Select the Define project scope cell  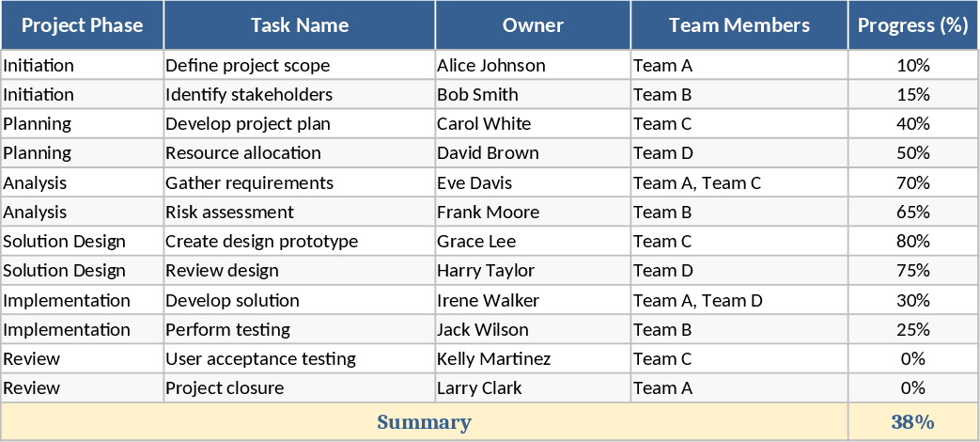tap(299, 66)
